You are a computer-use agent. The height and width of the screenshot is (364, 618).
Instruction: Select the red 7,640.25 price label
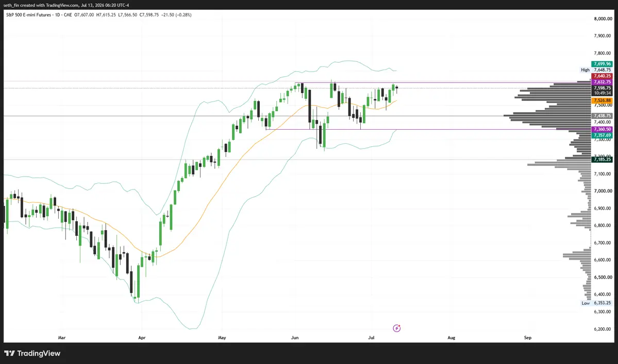602,76
